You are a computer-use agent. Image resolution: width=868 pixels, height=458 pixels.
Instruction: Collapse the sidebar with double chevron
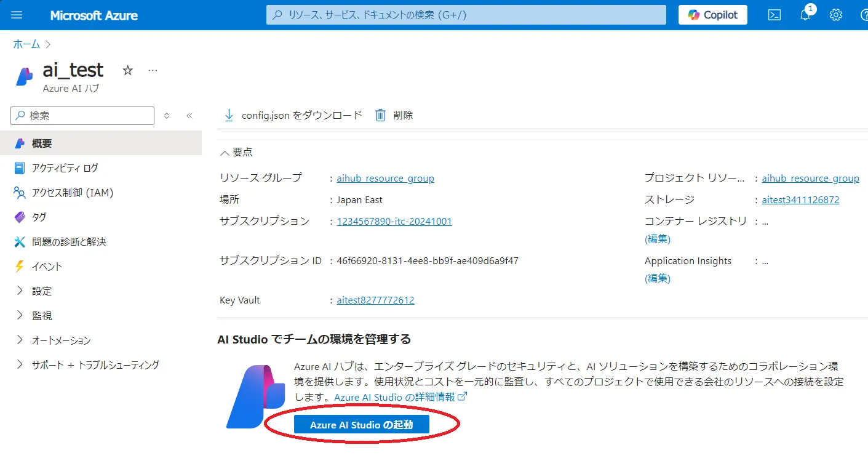[x=189, y=115]
